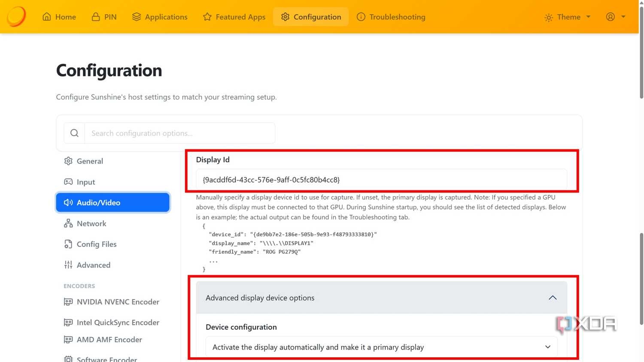Viewport: 644px width, 362px height.
Task: Open the Device configuration dropdown
Action: [x=382, y=347]
